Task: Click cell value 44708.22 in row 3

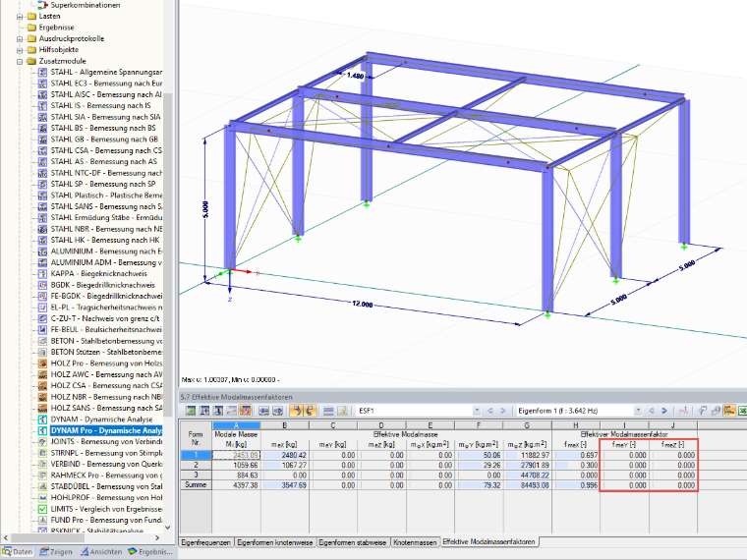Action: point(528,476)
